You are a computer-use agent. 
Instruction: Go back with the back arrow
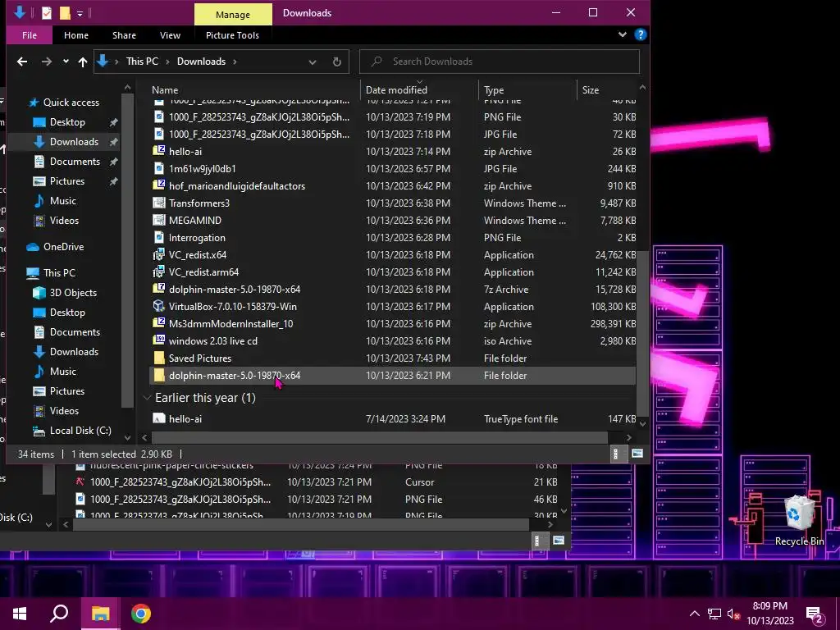point(22,62)
